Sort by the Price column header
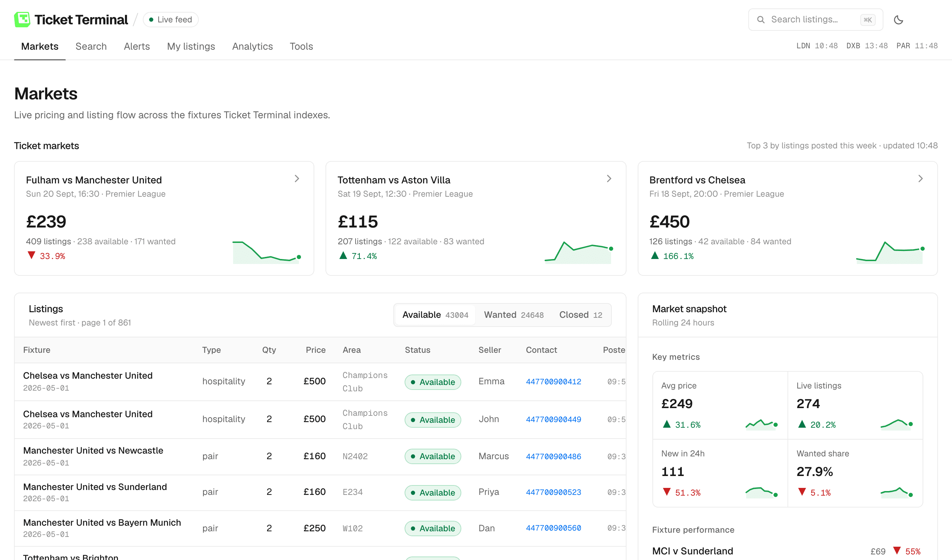 315,350
